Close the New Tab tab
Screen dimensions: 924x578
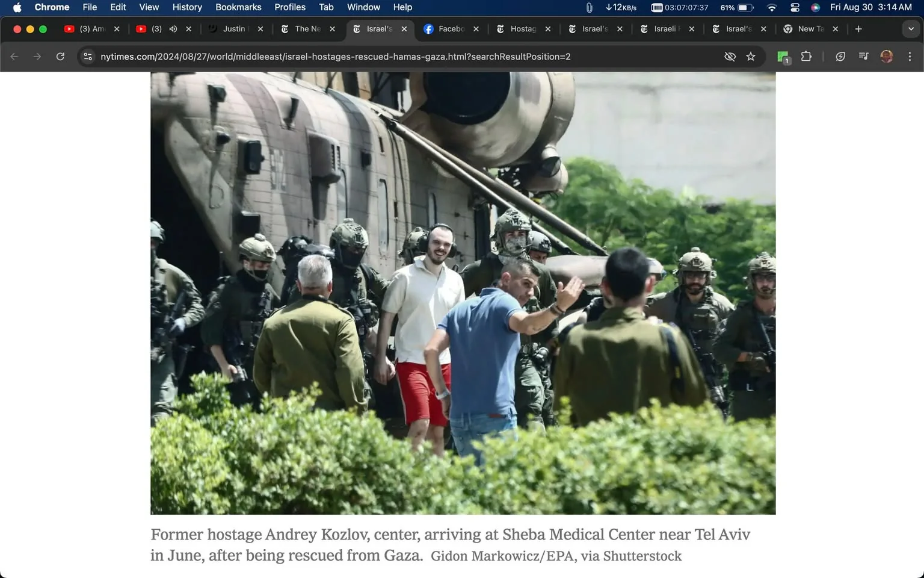tap(836, 29)
